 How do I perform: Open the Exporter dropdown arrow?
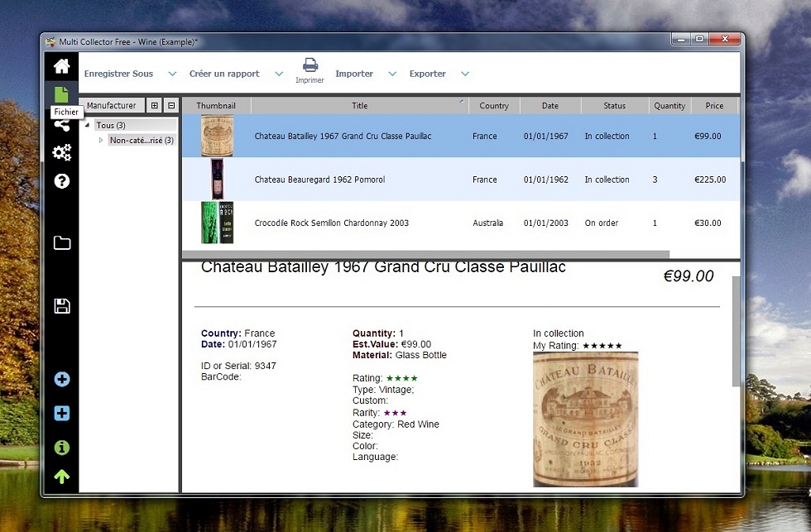click(x=465, y=74)
